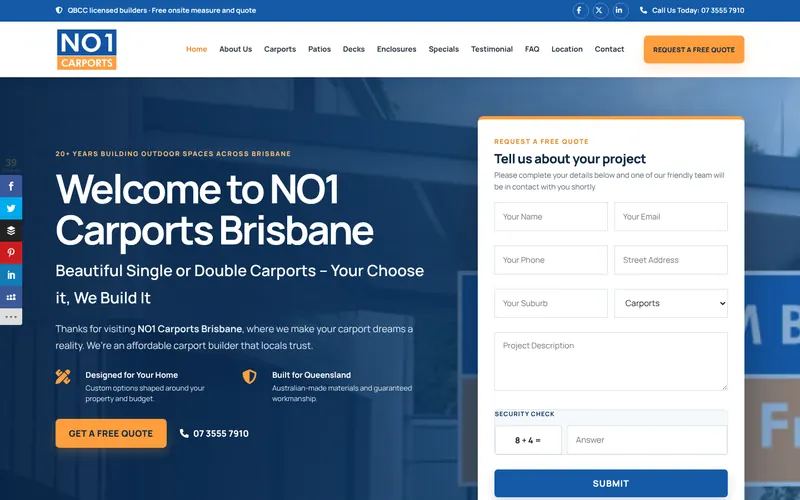Image resolution: width=800 pixels, height=500 pixels.
Task: Click the 8 + 4 = security question box
Action: [x=528, y=440]
